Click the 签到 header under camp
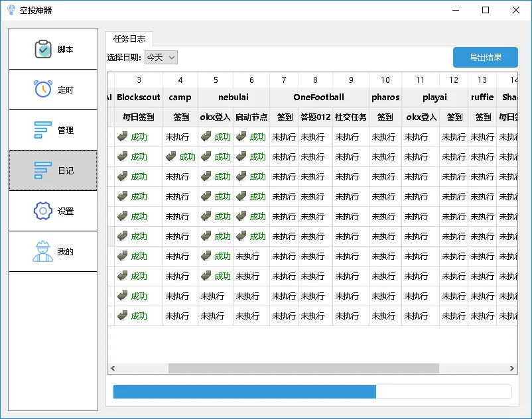The height and width of the screenshot is (419, 532). (x=180, y=117)
